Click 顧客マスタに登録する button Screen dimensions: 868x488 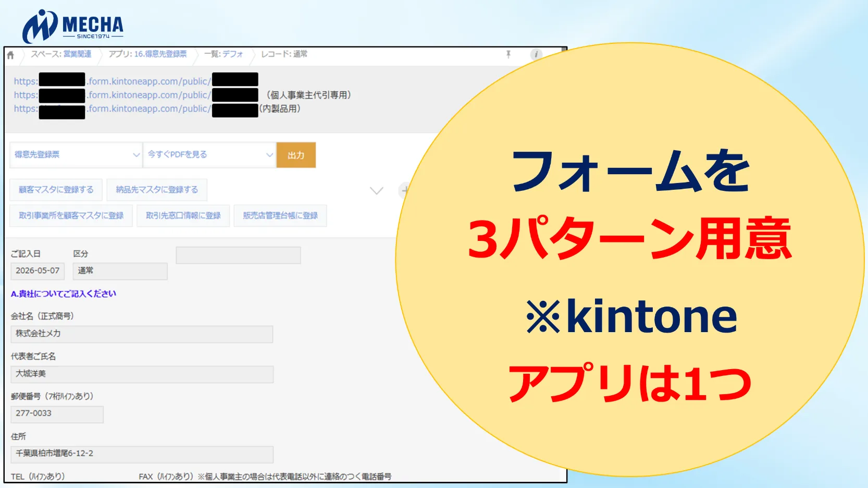coord(56,190)
